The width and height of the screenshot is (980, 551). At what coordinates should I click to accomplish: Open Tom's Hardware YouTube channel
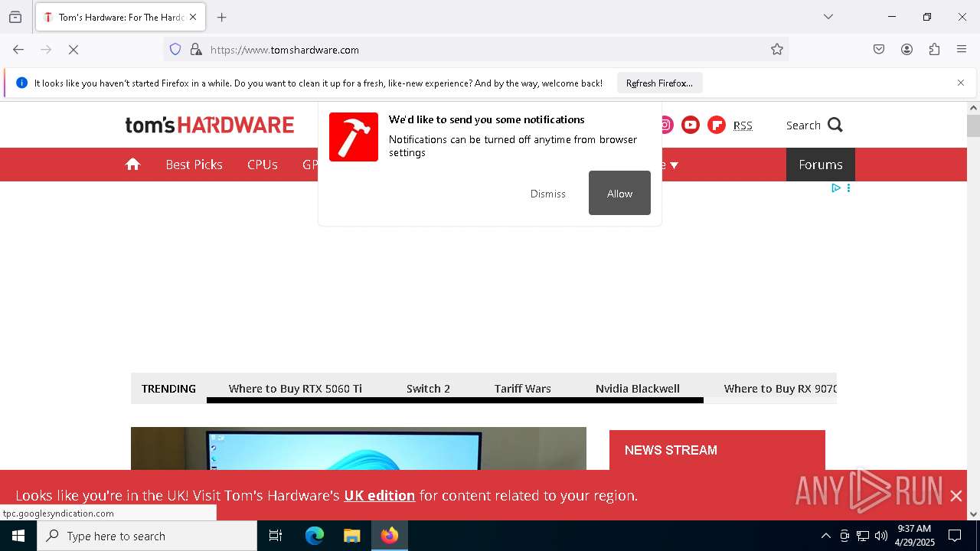(691, 125)
